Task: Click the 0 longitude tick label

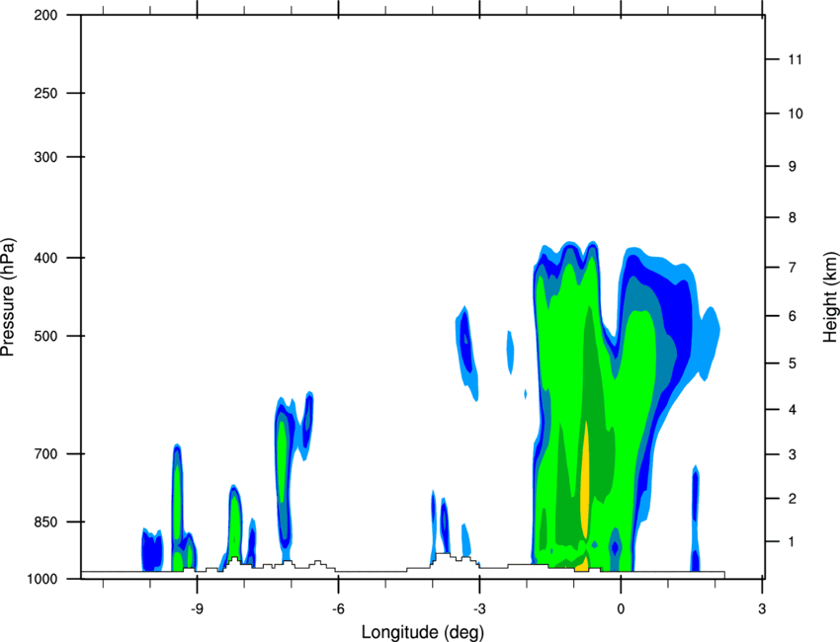Action: (x=621, y=608)
